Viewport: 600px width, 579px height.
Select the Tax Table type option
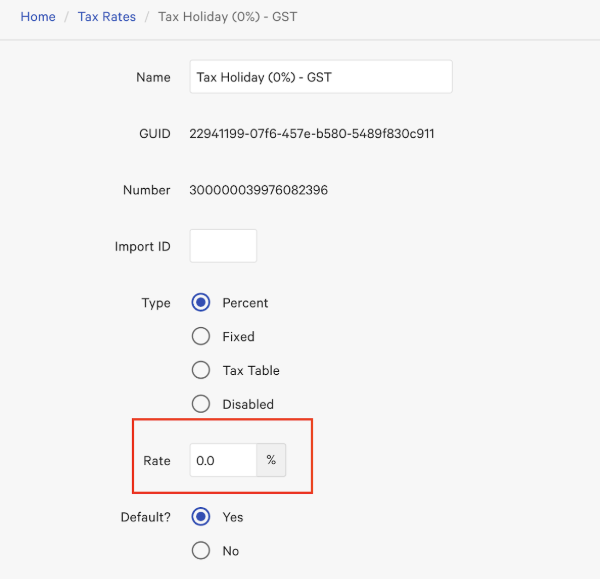(201, 370)
